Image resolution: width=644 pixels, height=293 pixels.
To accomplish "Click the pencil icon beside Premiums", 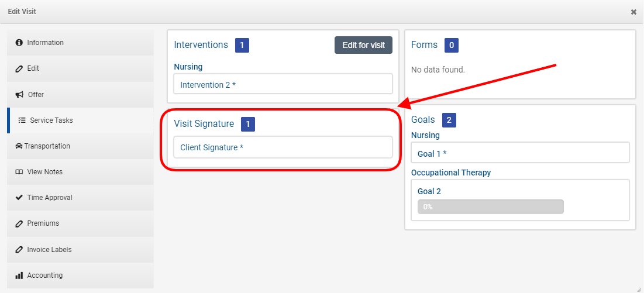I will click(x=19, y=223).
